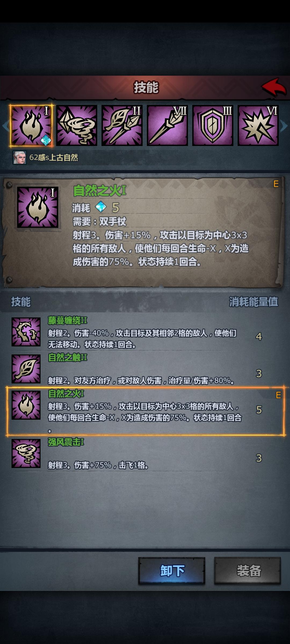Show previous skill slots with left arrow
Screen dimensions: 290x644
pos(5,126)
